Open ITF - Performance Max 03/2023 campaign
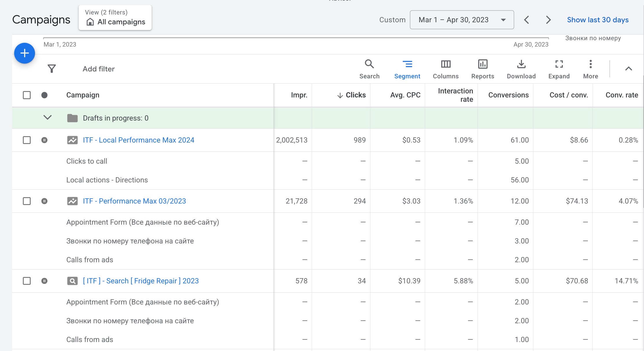The height and width of the screenshot is (351, 644). click(x=134, y=201)
